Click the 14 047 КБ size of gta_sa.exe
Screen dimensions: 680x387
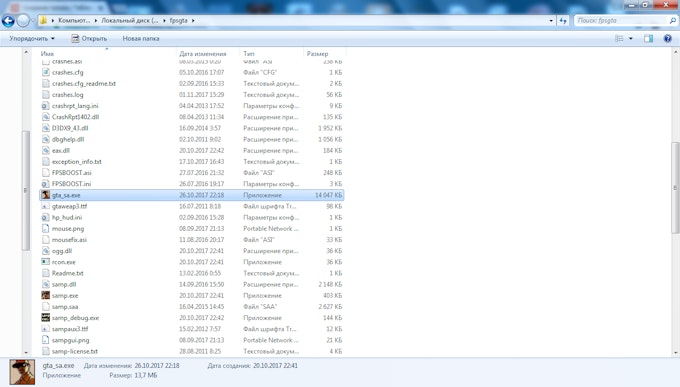click(x=328, y=195)
